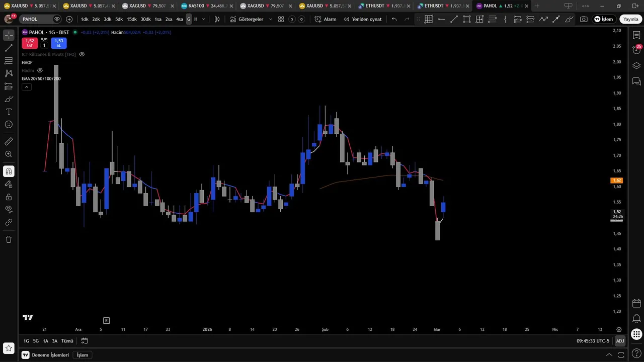Toggle lock all drawing tools

pyautogui.click(x=9, y=197)
